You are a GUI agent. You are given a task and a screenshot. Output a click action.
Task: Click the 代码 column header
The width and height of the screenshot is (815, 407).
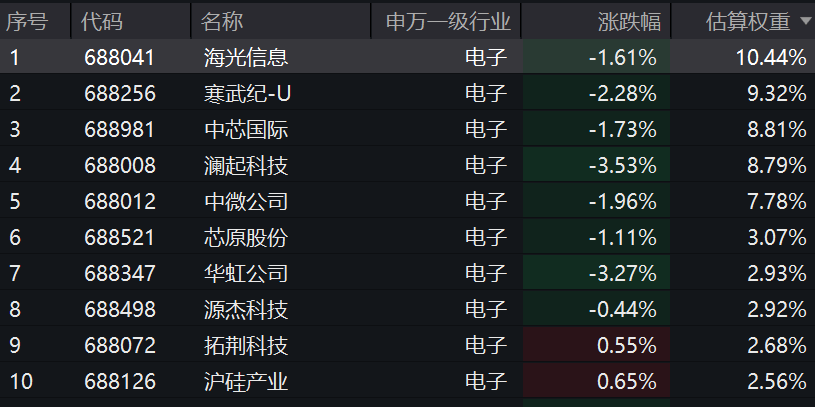[x=105, y=21]
